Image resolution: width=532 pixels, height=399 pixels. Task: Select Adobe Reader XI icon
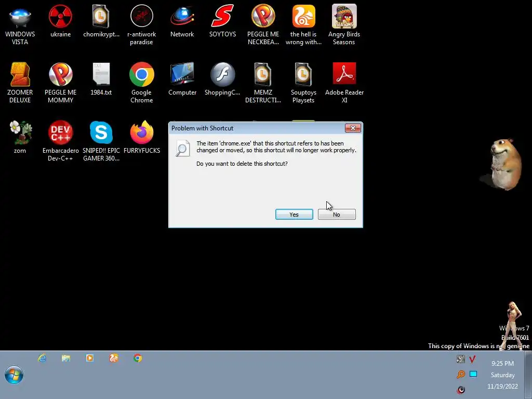click(x=344, y=83)
